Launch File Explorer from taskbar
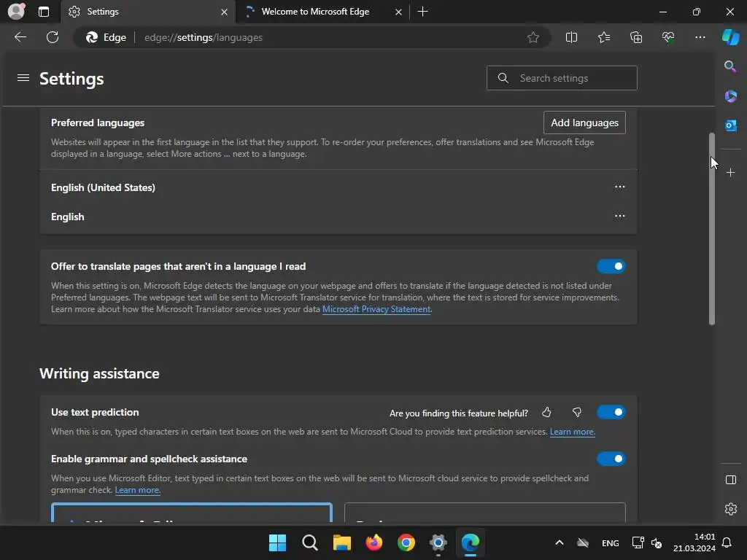 click(341, 542)
